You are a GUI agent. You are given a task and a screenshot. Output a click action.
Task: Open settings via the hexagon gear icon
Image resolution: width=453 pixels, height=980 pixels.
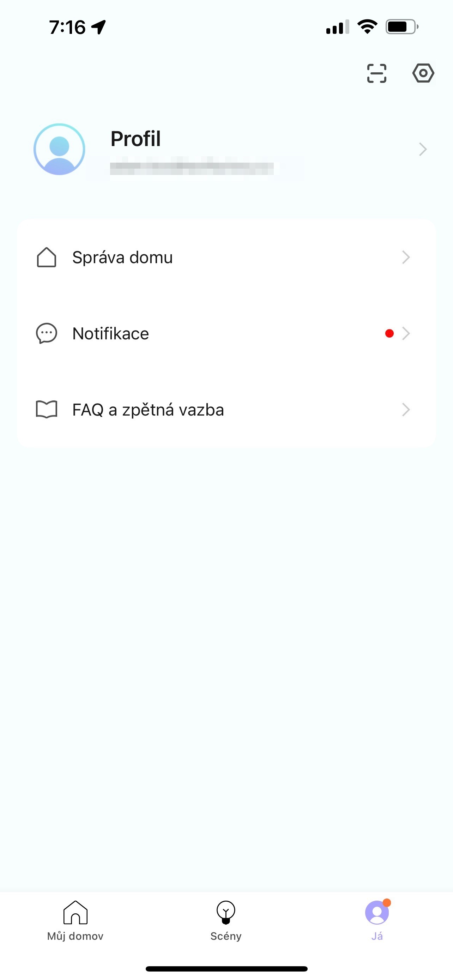click(x=423, y=73)
